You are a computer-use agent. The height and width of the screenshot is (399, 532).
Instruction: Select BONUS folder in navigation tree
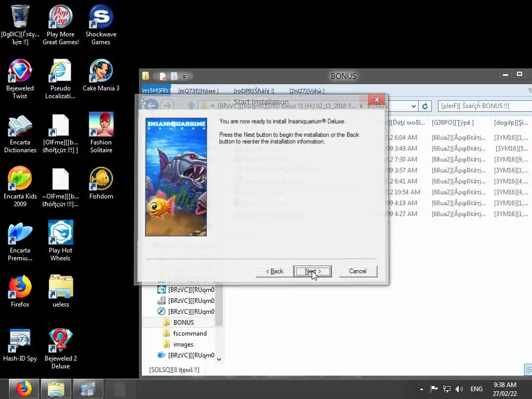click(183, 322)
